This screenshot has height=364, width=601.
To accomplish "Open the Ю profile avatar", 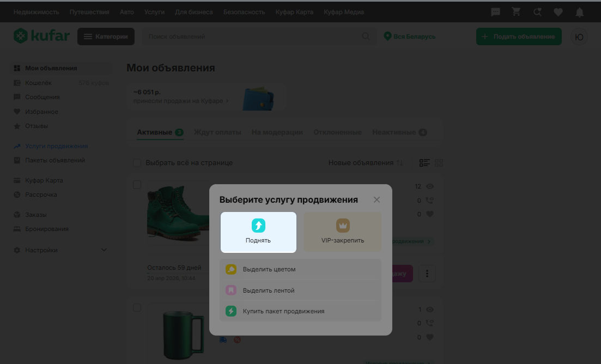I will (x=579, y=37).
